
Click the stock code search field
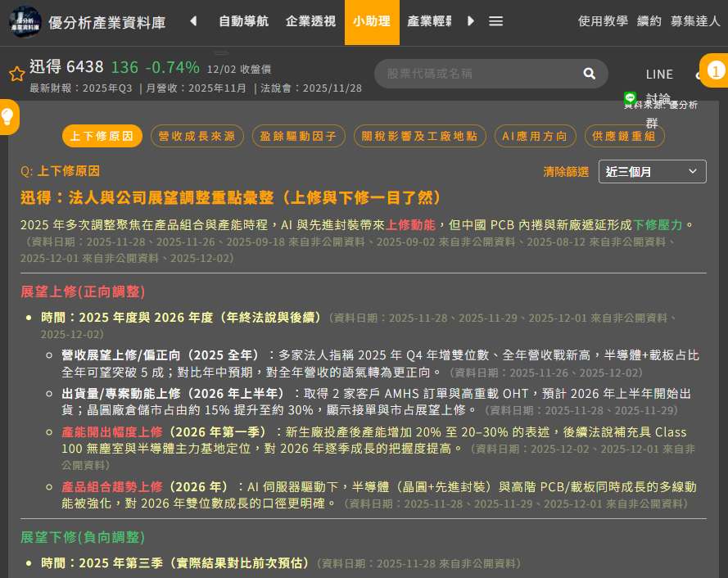(x=479, y=74)
